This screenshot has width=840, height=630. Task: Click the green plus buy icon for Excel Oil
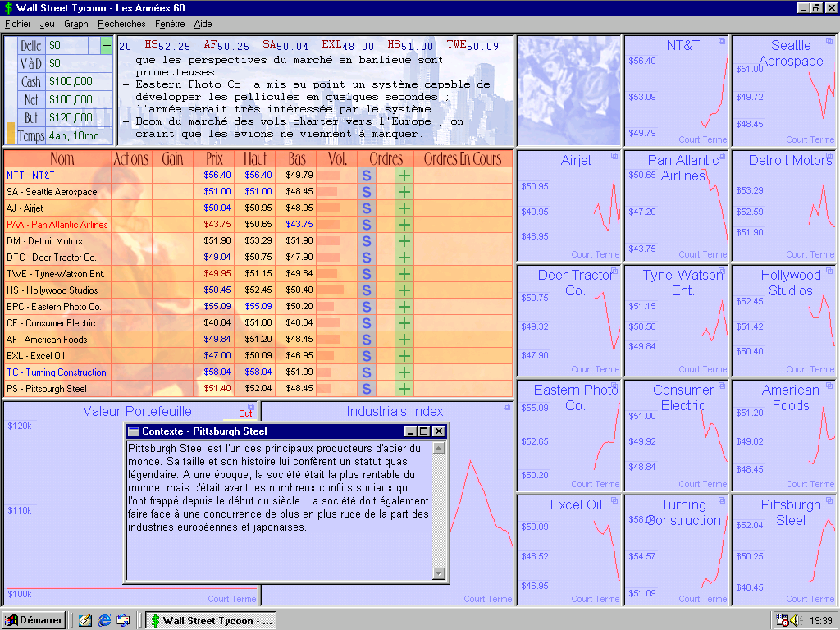[x=404, y=356]
